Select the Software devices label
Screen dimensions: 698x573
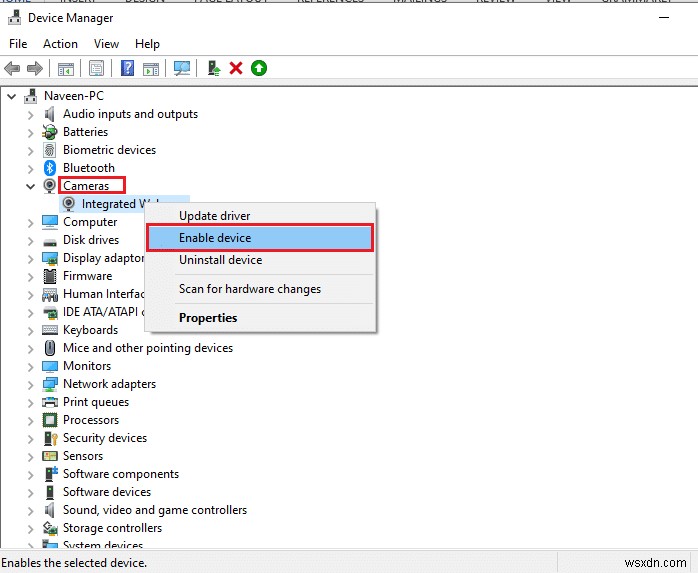click(107, 492)
